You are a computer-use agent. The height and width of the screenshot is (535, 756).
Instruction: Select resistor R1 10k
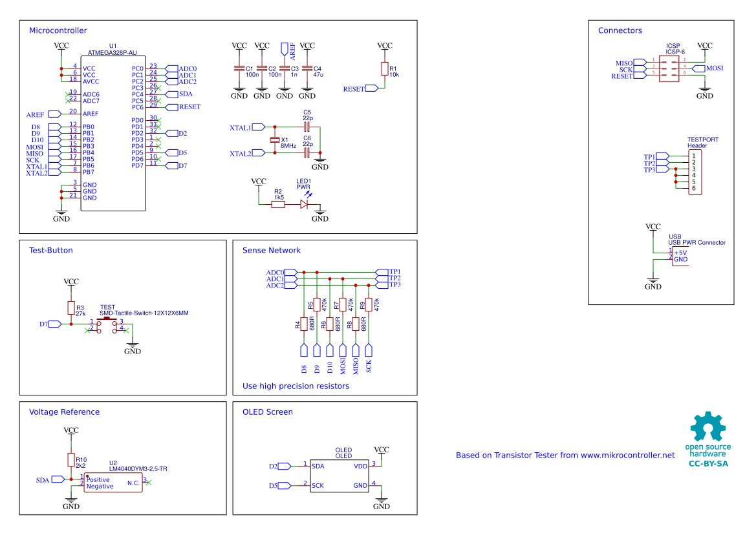[x=385, y=69]
